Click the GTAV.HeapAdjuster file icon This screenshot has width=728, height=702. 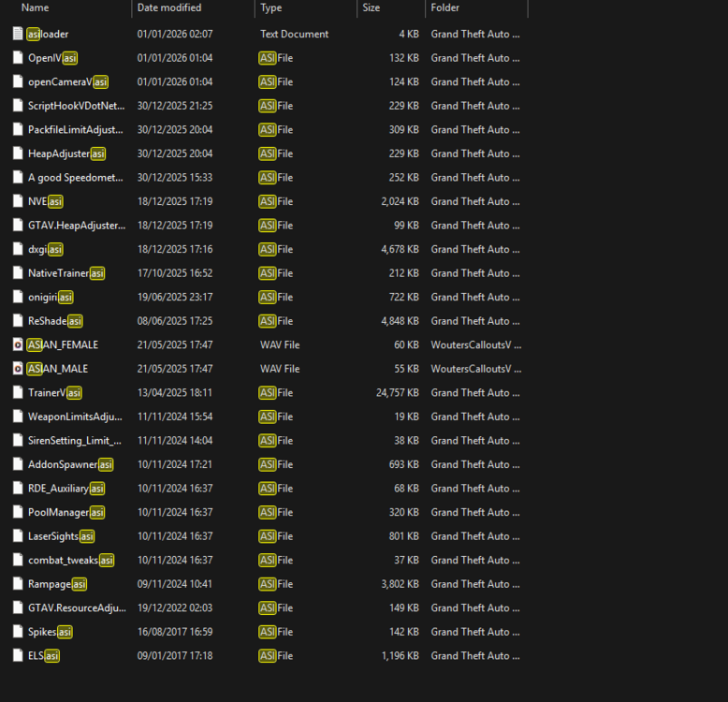18,226
